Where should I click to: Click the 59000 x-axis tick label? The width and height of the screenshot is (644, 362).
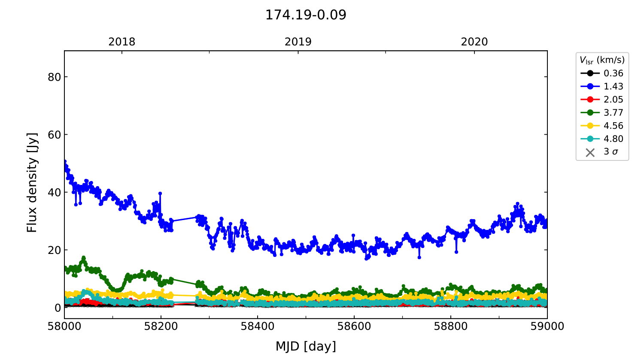[x=547, y=326]
